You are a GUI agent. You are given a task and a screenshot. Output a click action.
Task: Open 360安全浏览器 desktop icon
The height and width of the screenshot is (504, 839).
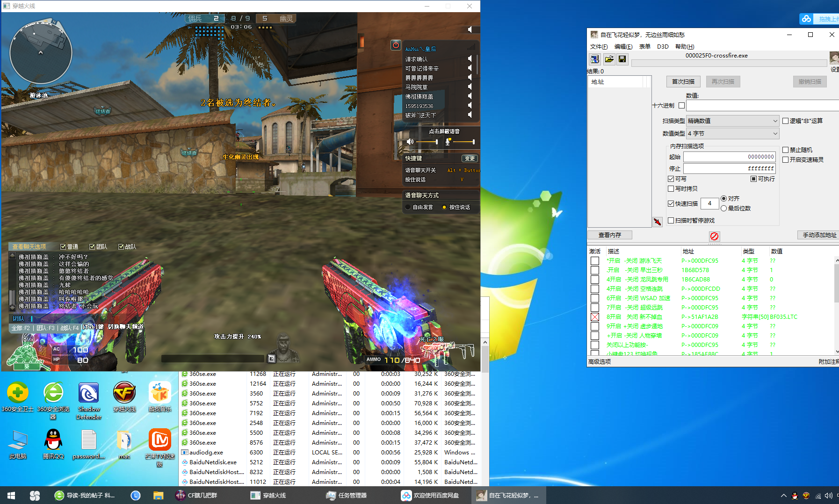coord(53,400)
